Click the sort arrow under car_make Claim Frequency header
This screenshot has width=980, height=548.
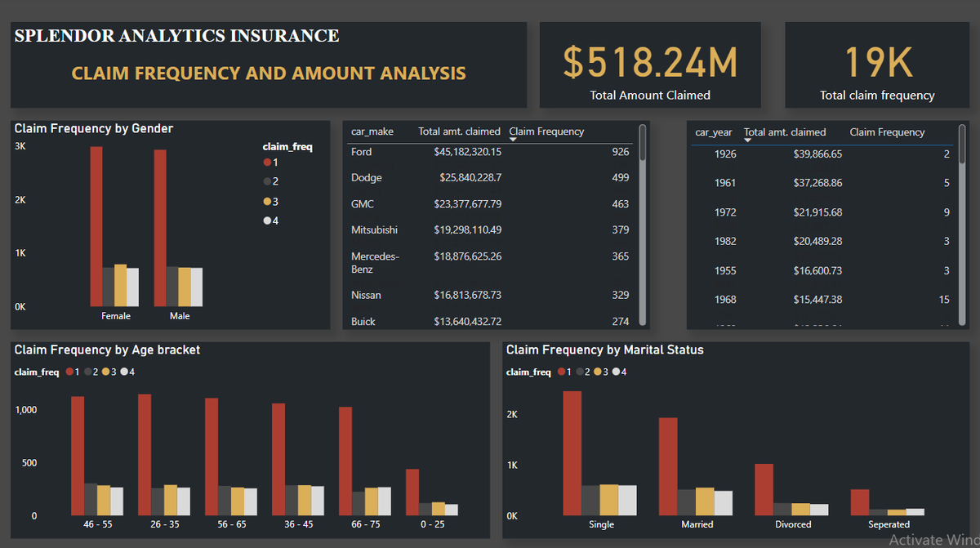[513, 140]
